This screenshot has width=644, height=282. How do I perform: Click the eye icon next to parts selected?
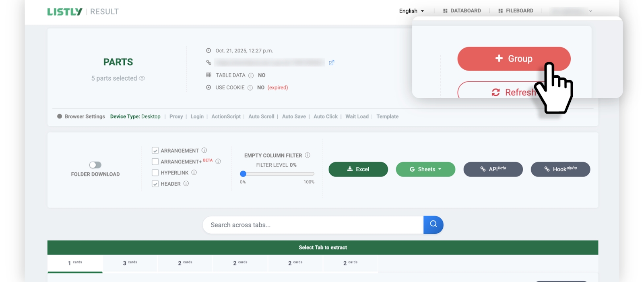142,78
